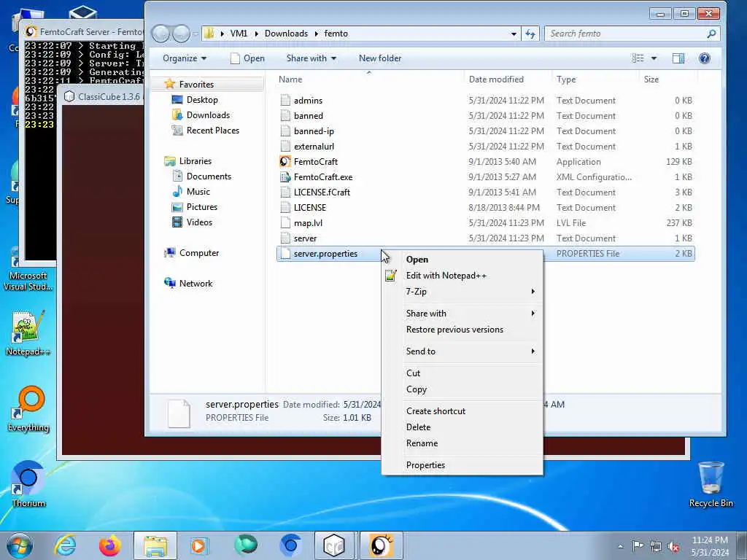This screenshot has height=560, width=747.
Task: Open the media player taskbar icon
Action: coord(199,545)
